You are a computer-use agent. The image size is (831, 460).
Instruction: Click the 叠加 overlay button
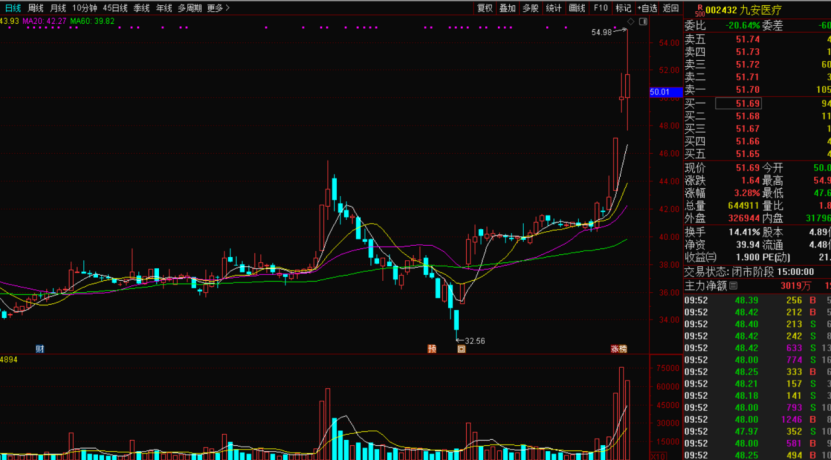(507, 8)
